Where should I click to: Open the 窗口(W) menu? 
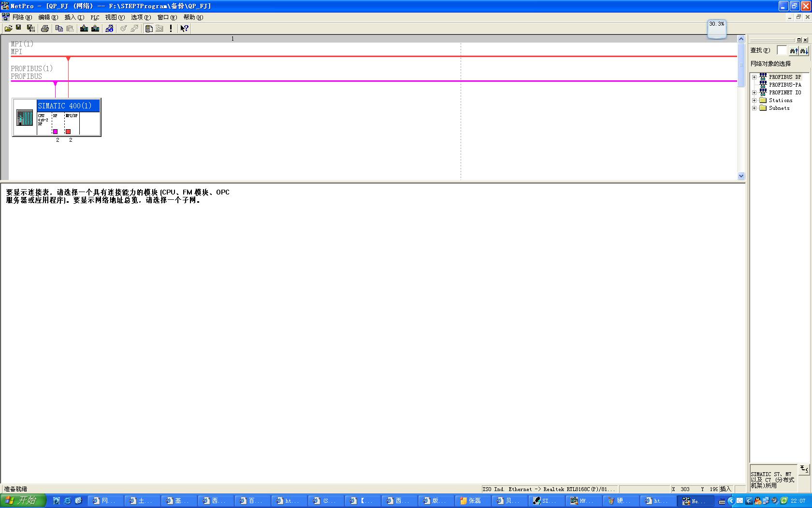point(167,17)
